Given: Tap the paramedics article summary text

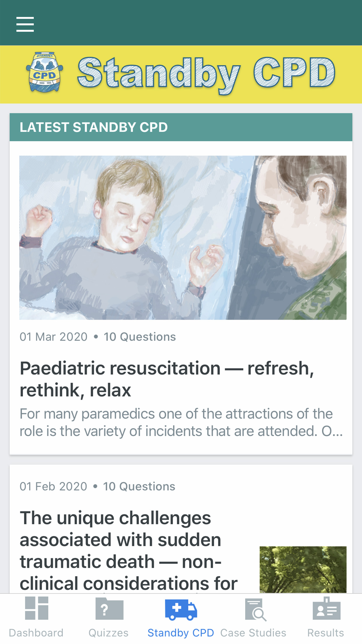Looking at the screenshot, I should coord(181,422).
